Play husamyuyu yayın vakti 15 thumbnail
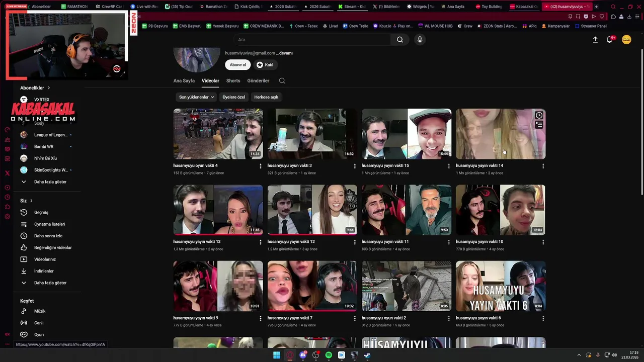Viewport: 644px width, 362px height. pyautogui.click(x=406, y=134)
